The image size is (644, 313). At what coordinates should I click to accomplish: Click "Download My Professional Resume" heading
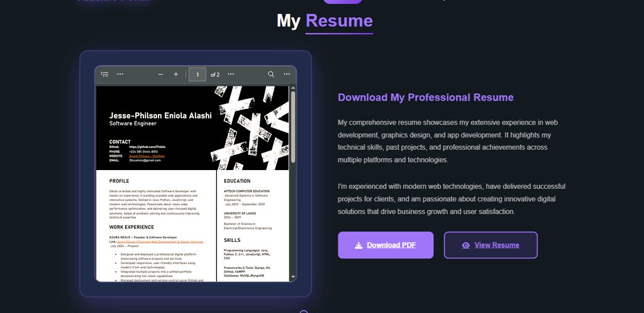(426, 98)
